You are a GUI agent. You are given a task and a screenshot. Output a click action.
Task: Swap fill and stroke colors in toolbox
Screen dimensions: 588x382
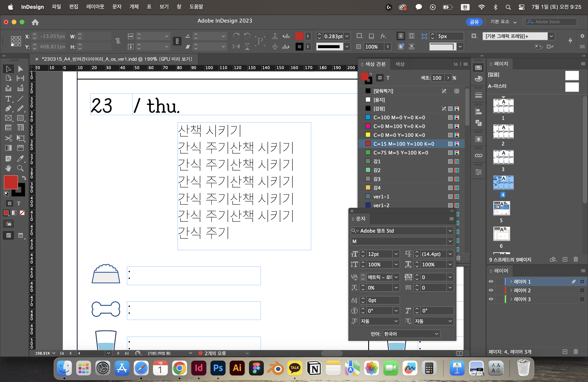pos(24,178)
